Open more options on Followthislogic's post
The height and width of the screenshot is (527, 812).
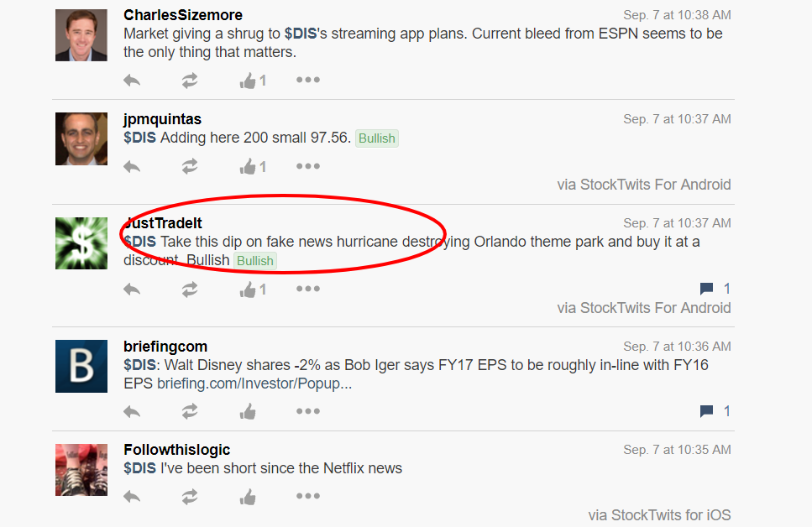coord(308,496)
